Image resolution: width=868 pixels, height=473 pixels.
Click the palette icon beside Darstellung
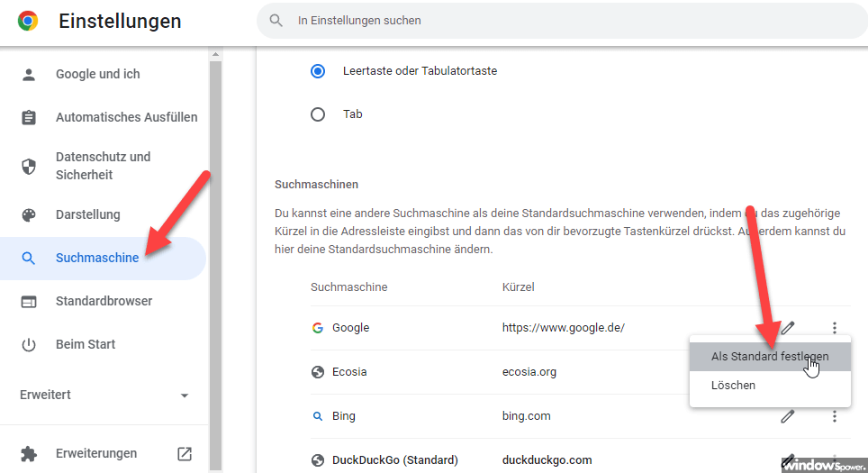tap(29, 215)
